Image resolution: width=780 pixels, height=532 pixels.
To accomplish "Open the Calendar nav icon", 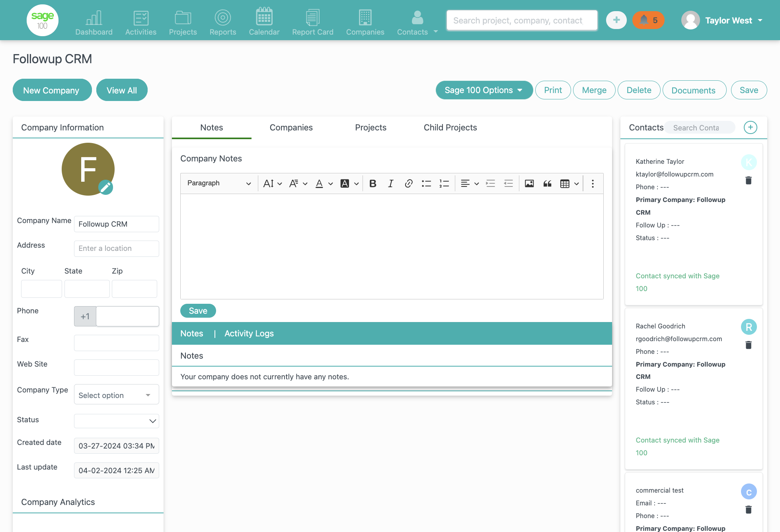I will pos(264,22).
